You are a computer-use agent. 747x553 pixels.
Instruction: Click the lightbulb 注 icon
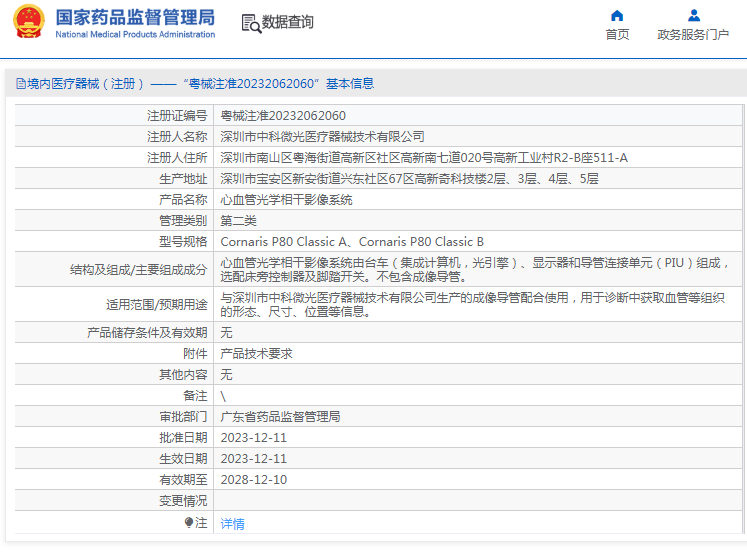[x=189, y=523]
